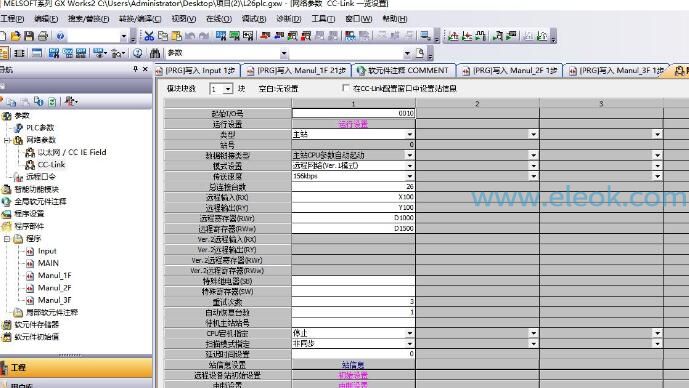Collapse the 程序 tree node
The height and width of the screenshot is (388, 689).
click(7, 239)
